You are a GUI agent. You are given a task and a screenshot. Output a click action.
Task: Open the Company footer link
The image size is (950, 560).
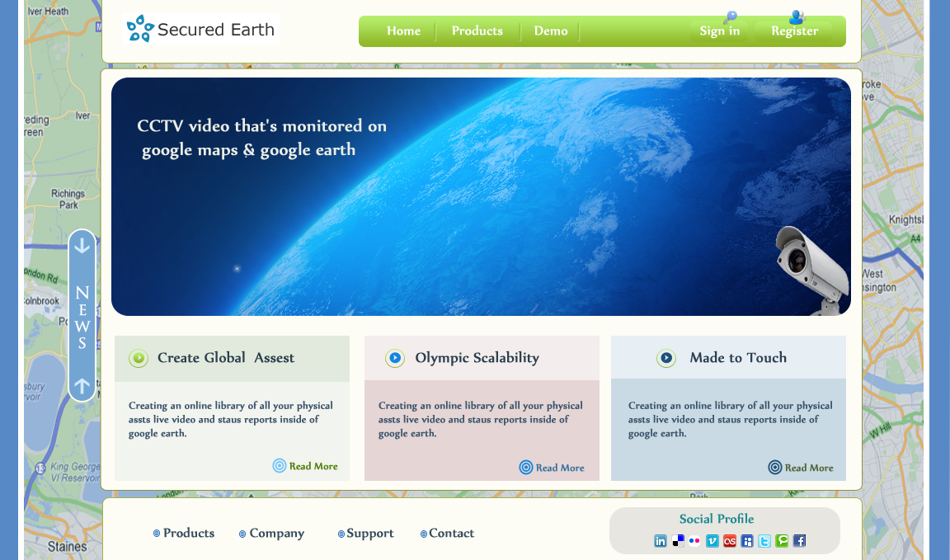tap(277, 534)
